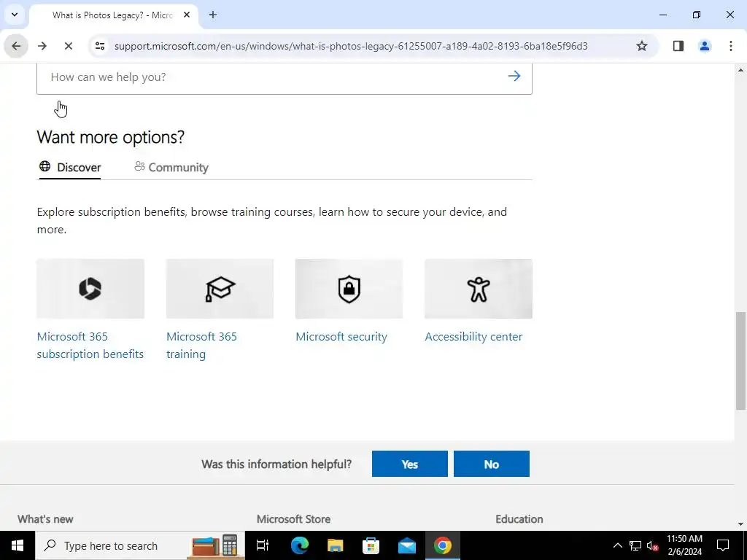The width and height of the screenshot is (747, 560).
Task: Open the Chrome side panel
Action: click(678, 46)
